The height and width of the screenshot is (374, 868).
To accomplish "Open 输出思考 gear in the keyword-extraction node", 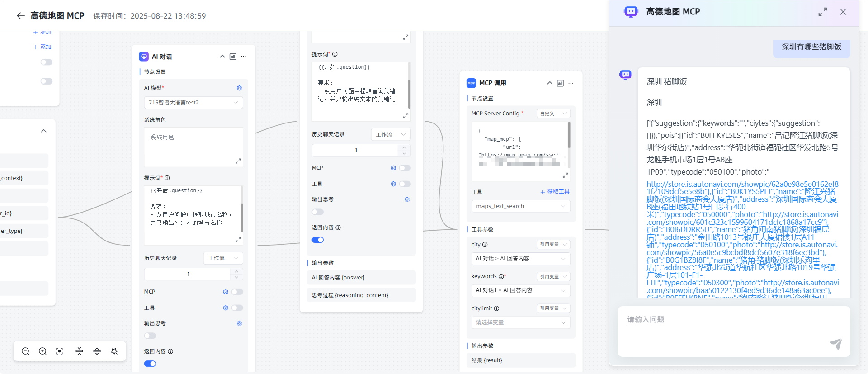I will click(407, 199).
